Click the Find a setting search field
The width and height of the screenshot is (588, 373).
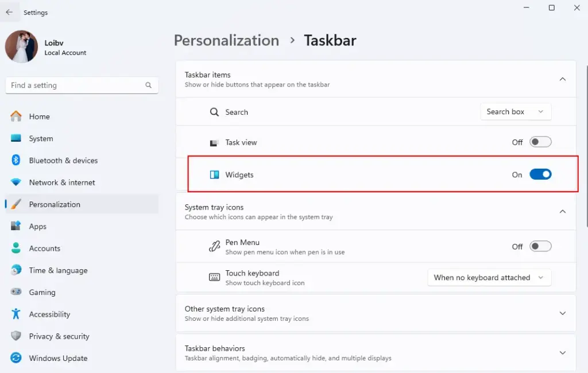tap(82, 86)
